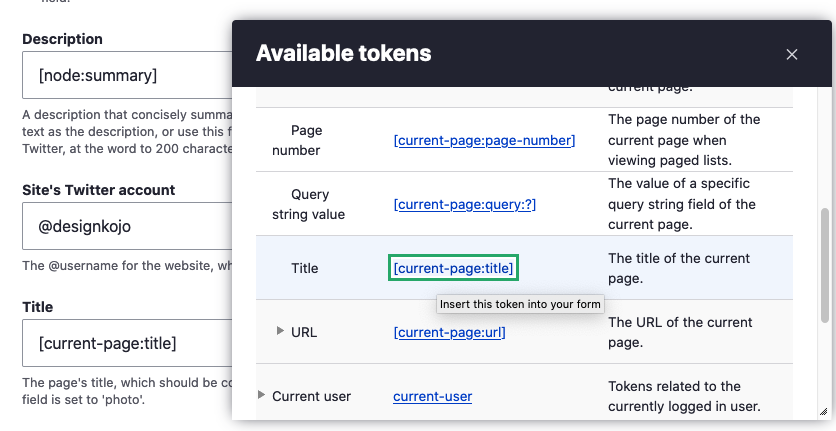Focus the Title input field
This screenshot has width=836, height=431.
[x=127, y=343]
